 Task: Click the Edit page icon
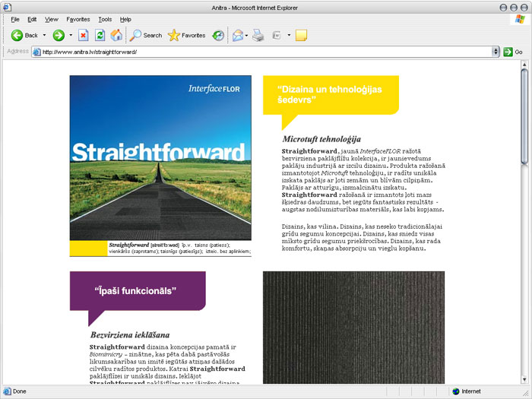[x=277, y=35]
